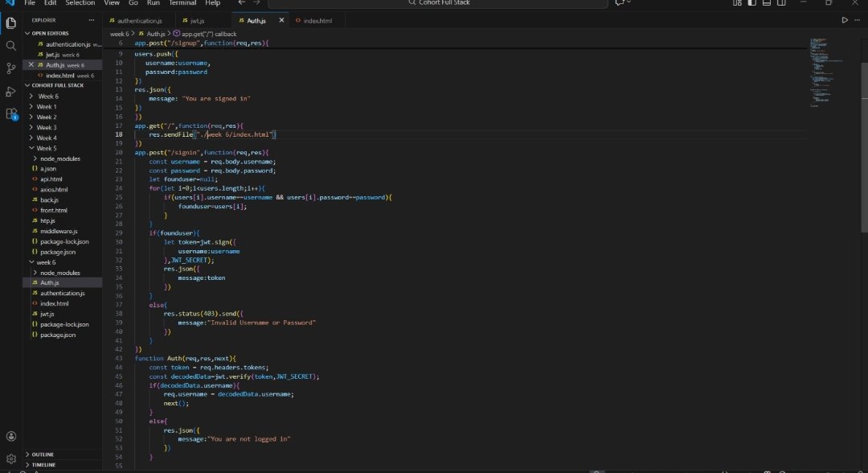The height and width of the screenshot is (473, 868).
Task: Click the code minimap preview
Action: 828,72
